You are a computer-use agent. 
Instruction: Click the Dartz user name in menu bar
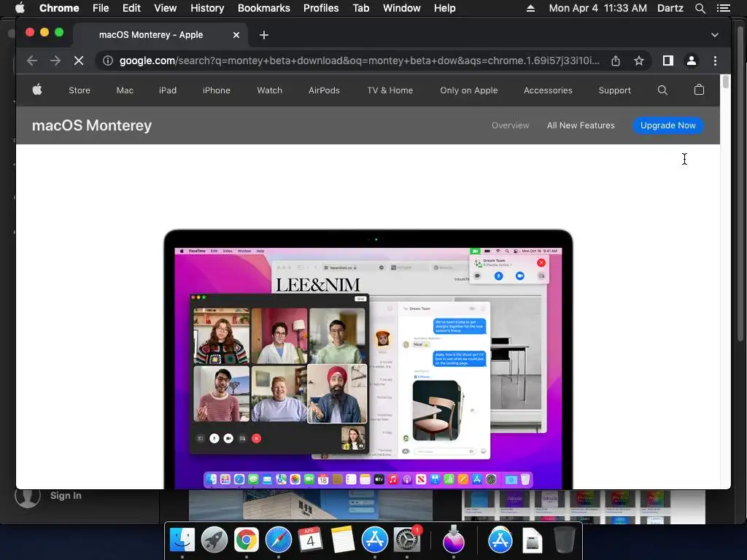click(x=670, y=8)
